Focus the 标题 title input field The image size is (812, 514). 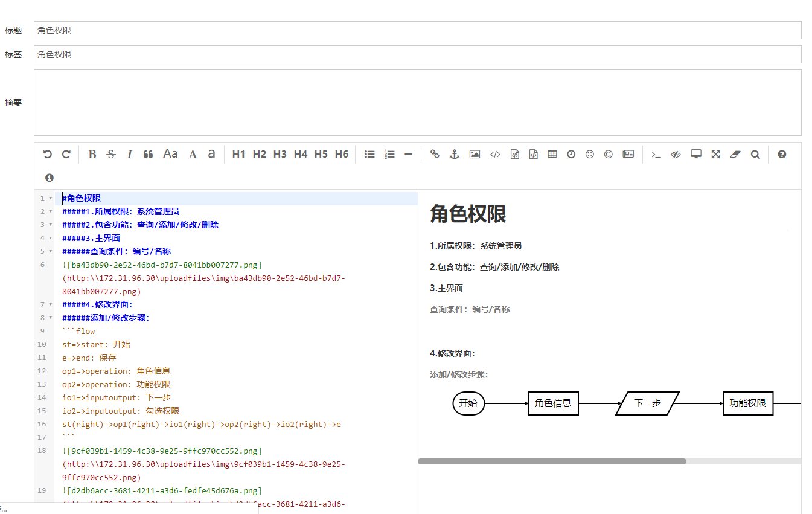click(418, 30)
